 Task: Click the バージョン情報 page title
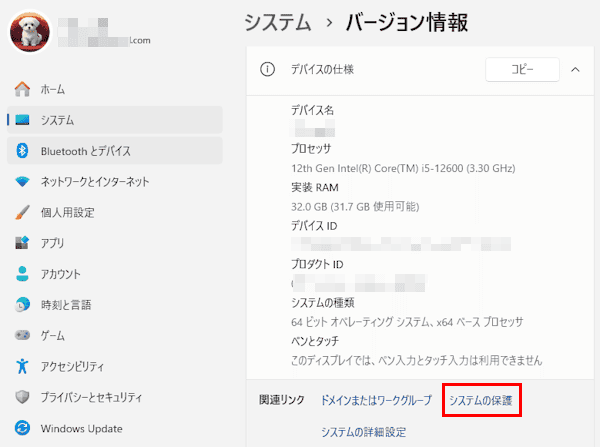tap(407, 22)
